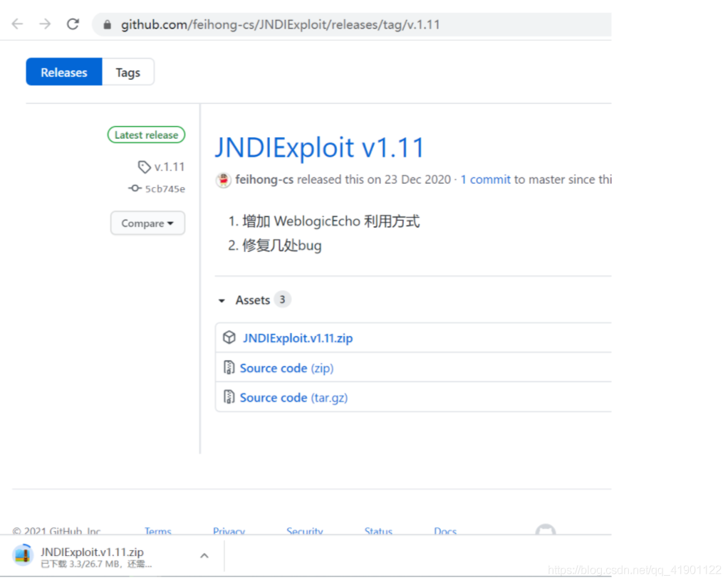728x583 pixels.
Task: Reload the GitHub releases page
Action: pyautogui.click(x=73, y=24)
